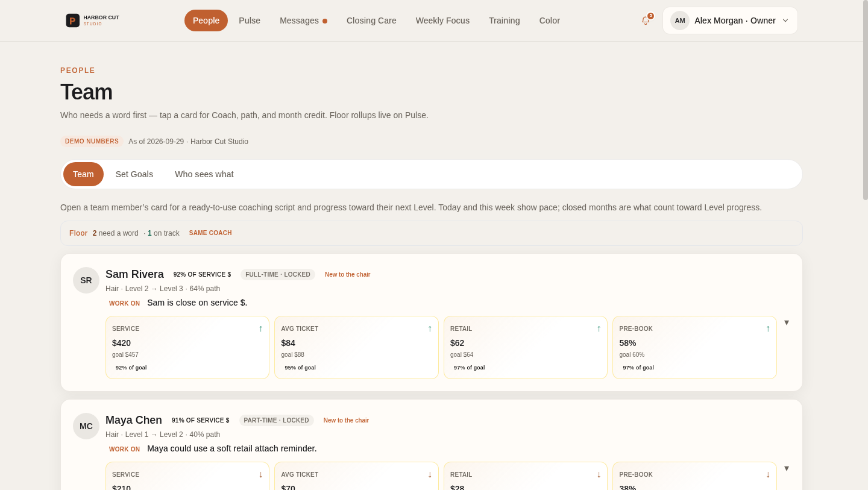868x490 pixels.
Task: Switch to the Who sees what sub-tab
Action: (x=204, y=174)
